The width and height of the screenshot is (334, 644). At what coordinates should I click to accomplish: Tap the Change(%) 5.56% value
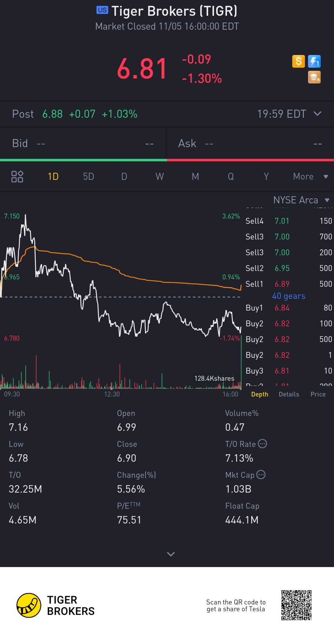pos(131,489)
